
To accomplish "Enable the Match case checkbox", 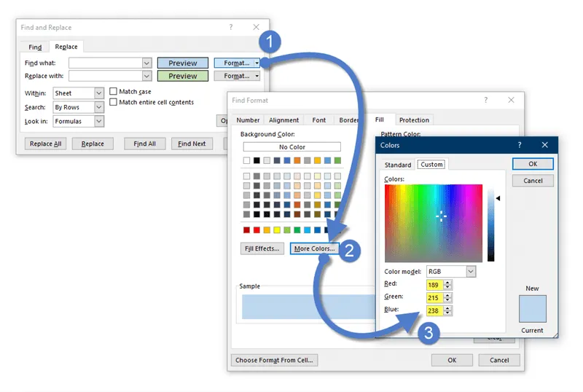I will (113, 92).
